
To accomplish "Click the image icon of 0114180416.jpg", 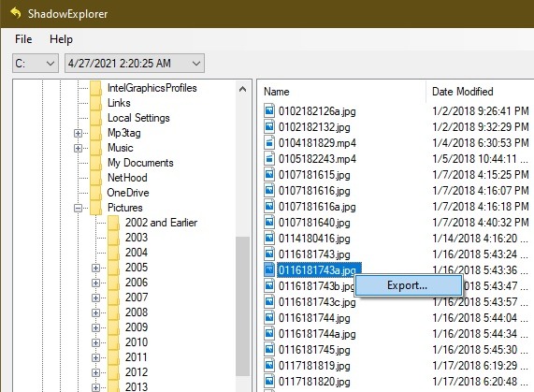I will click(269, 238).
